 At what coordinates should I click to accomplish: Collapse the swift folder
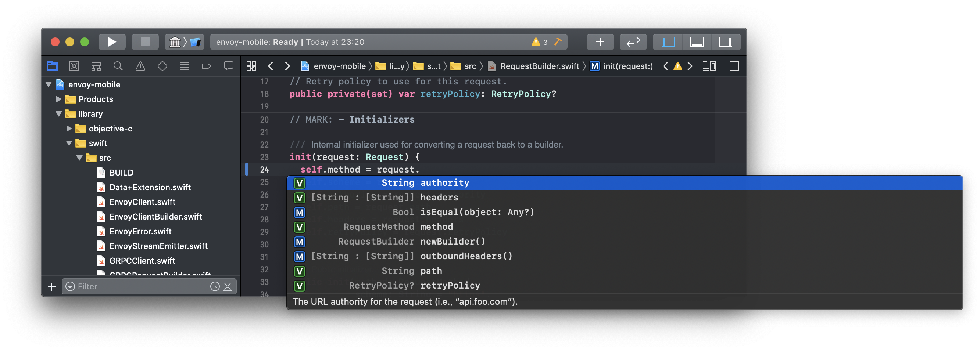(69, 143)
